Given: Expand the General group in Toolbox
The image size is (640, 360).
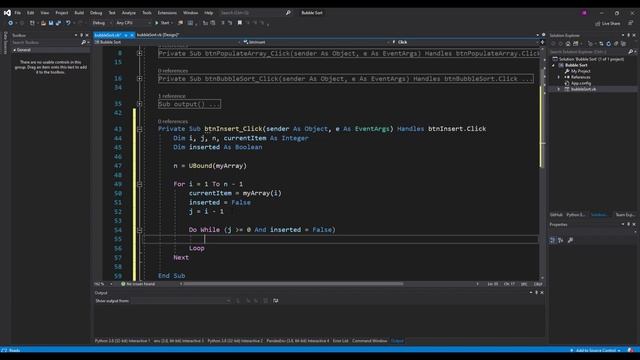Looking at the screenshot, I should (x=15, y=50).
